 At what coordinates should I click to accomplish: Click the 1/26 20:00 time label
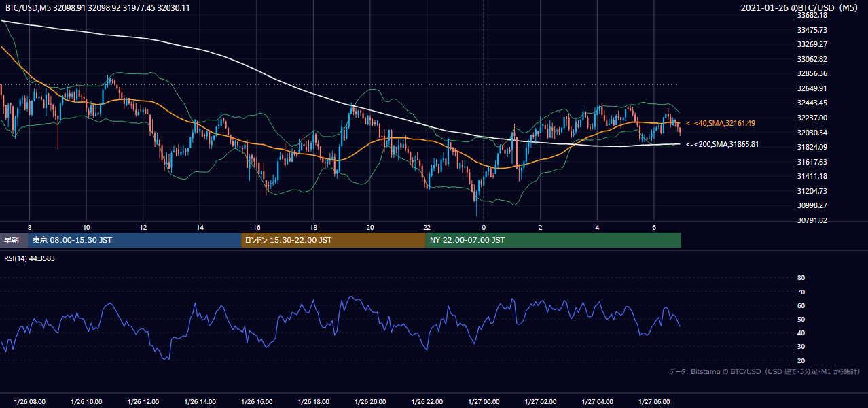pos(370,402)
